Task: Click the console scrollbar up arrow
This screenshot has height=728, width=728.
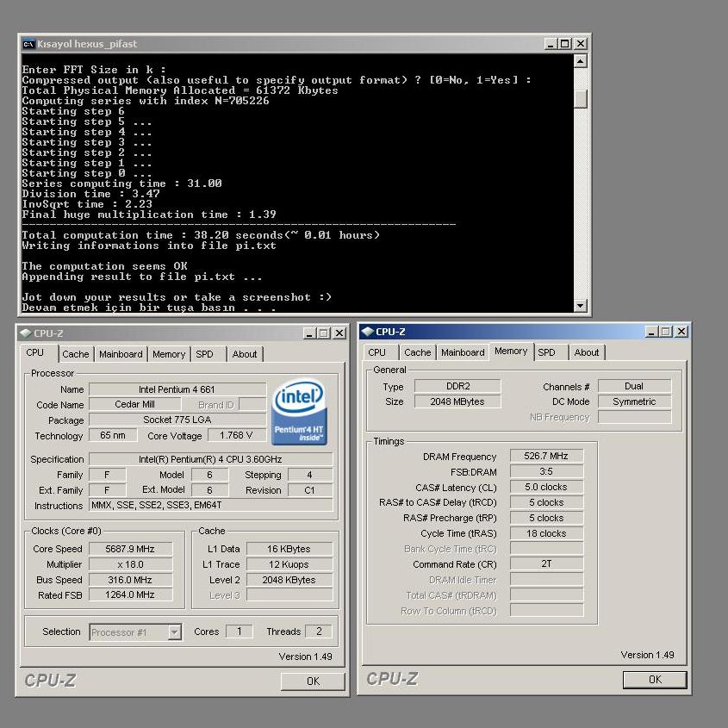Action: [581, 61]
